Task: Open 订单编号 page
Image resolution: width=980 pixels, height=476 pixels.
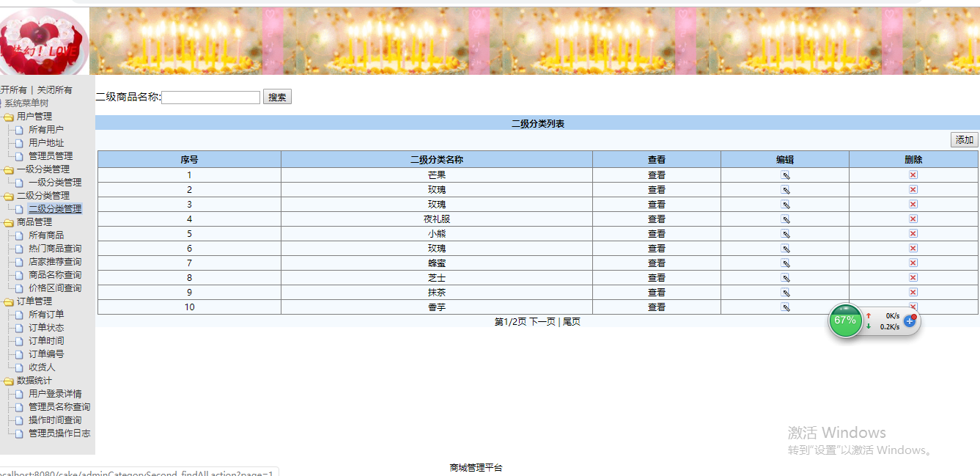Action: (46, 354)
